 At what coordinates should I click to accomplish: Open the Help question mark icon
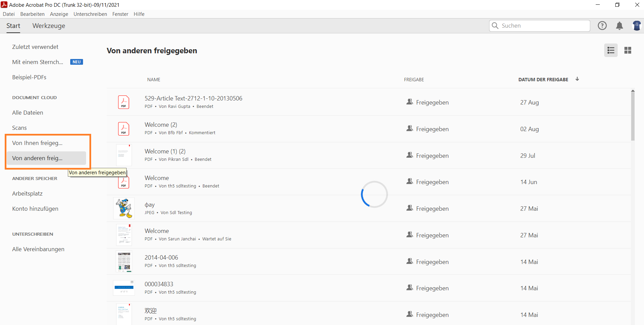602,26
